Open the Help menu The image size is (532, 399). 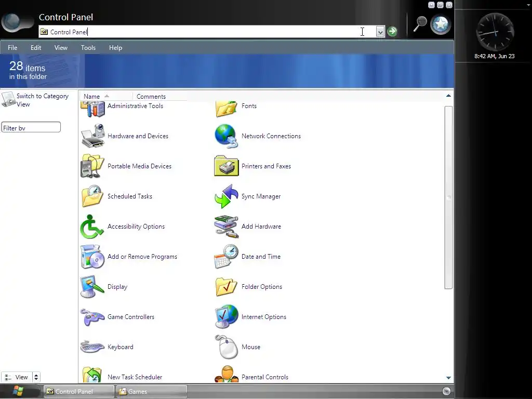[x=115, y=48]
